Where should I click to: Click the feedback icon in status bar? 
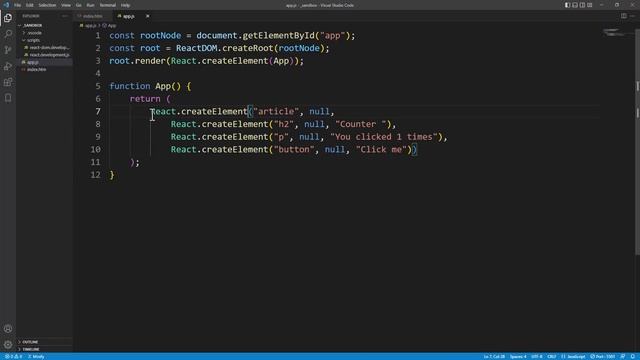tap(623, 356)
